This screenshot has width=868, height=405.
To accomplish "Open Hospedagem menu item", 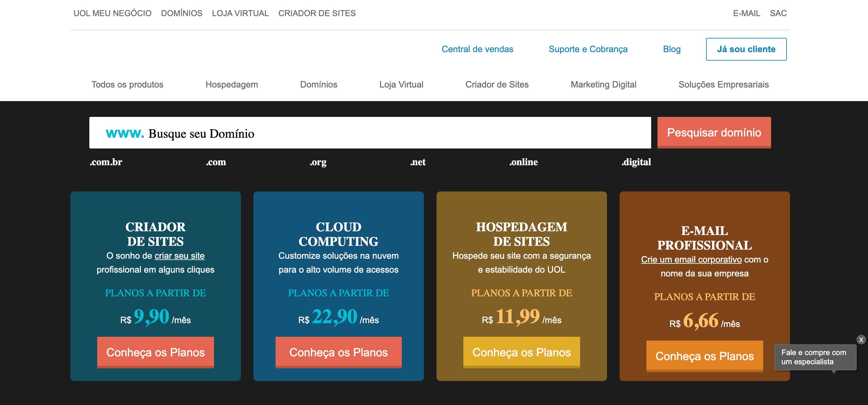I will pos(231,84).
